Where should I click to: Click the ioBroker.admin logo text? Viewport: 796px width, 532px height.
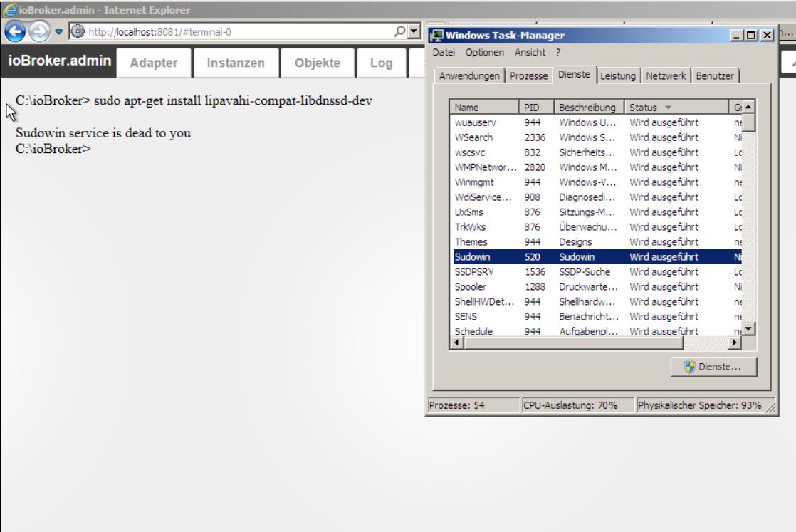[x=59, y=61]
